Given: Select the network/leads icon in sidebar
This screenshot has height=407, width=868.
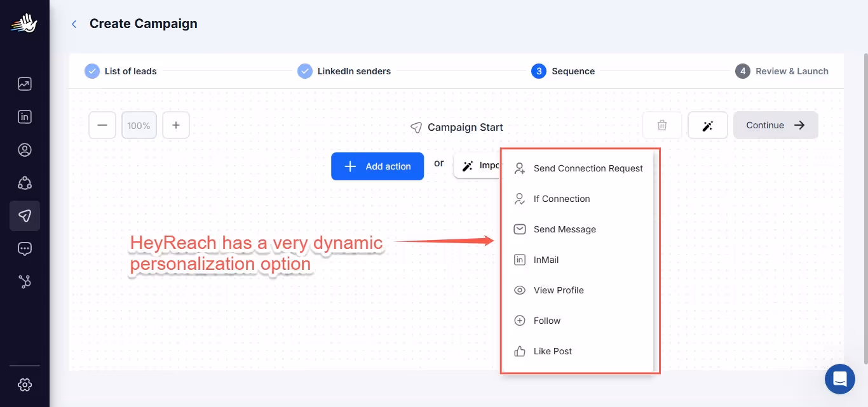Looking at the screenshot, I should pyautogui.click(x=24, y=183).
